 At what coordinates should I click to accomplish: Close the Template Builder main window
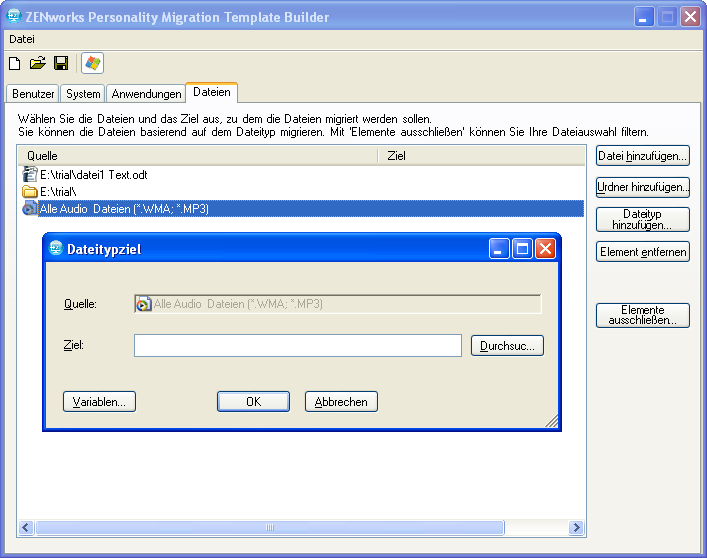pyautogui.click(x=690, y=17)
